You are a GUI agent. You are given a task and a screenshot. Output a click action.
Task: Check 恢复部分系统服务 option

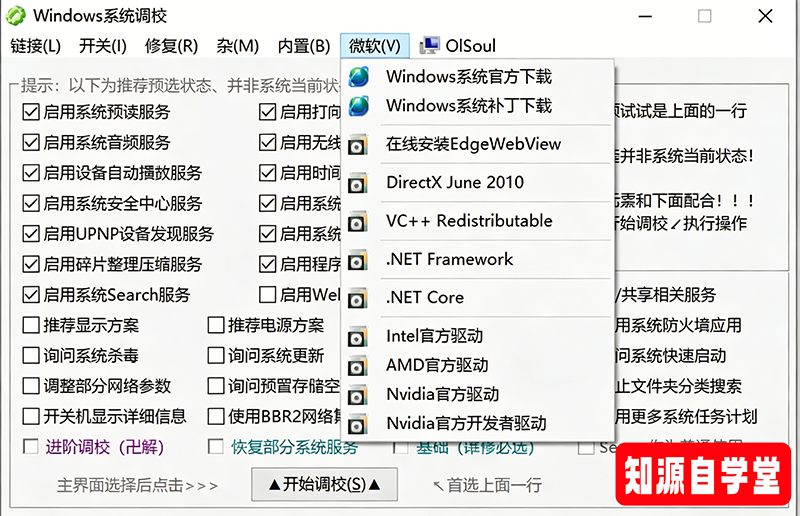point(216,447)
